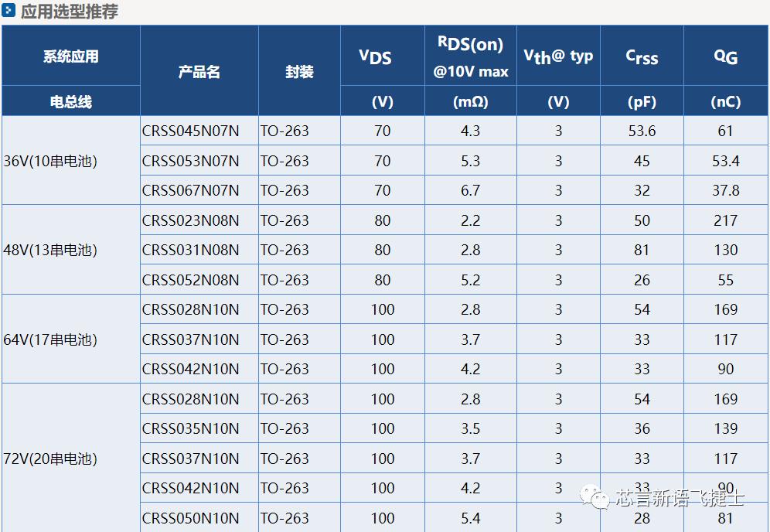Click product name CRSS045N07N

(190, 131)
